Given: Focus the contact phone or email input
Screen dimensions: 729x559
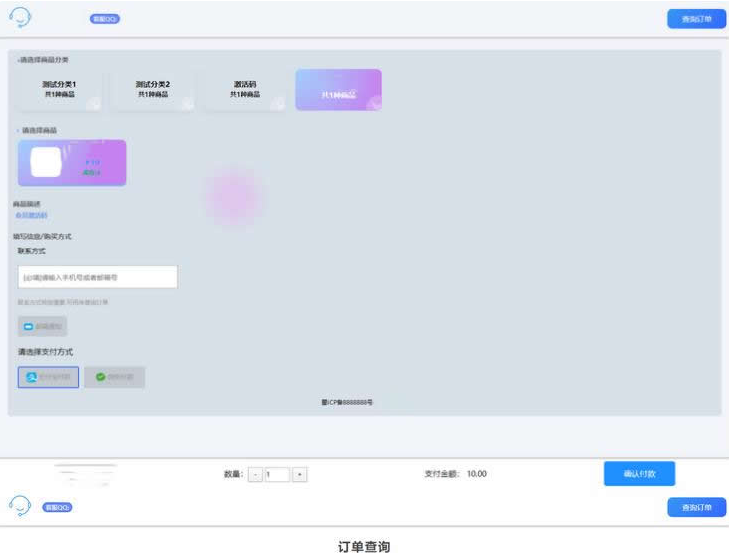Looking at the screenshot, I should click(98, 277).
